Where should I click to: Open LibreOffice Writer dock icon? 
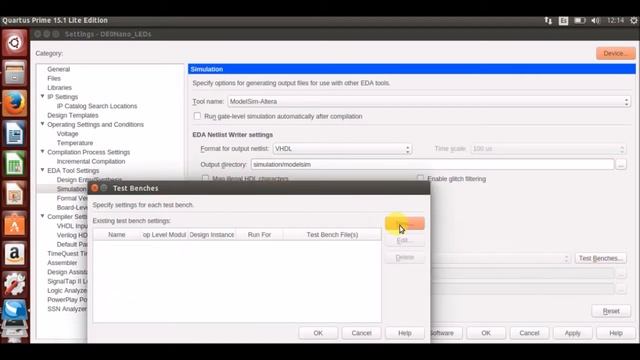click(14, 133)
